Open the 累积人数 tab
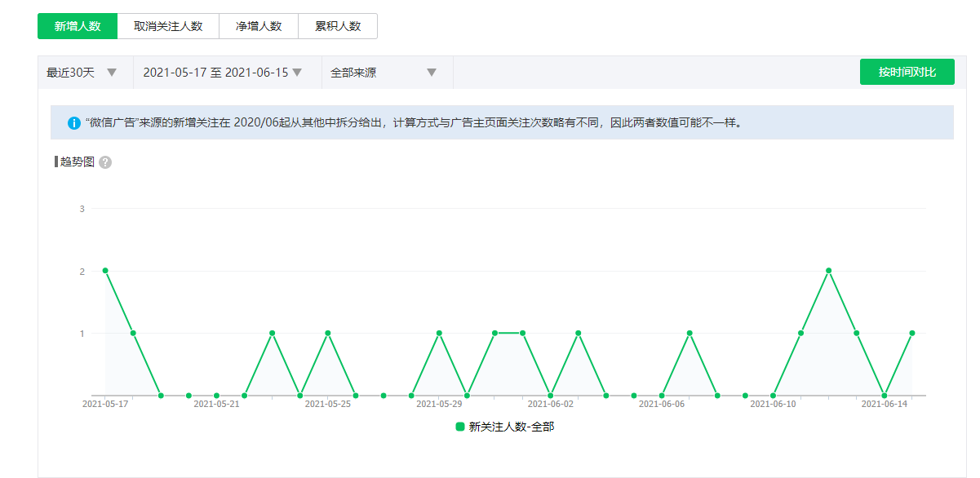Image resolution: width=980 pixels, height=478 pixels. [x=338, y=26]
